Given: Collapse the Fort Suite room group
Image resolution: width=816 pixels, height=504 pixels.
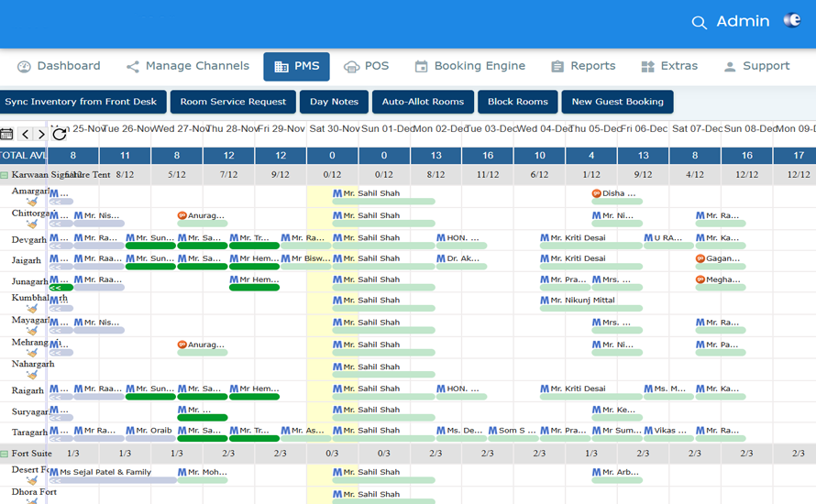Looking at the screenshot, I should 5,454.
